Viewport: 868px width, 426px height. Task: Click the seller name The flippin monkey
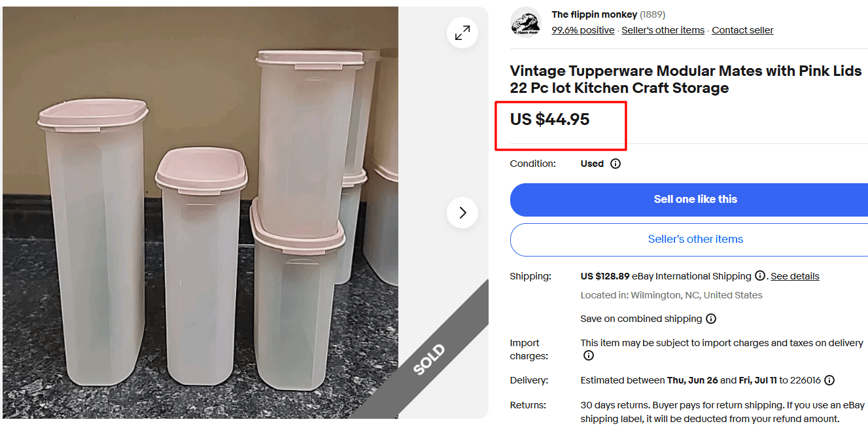coord(595,14)
